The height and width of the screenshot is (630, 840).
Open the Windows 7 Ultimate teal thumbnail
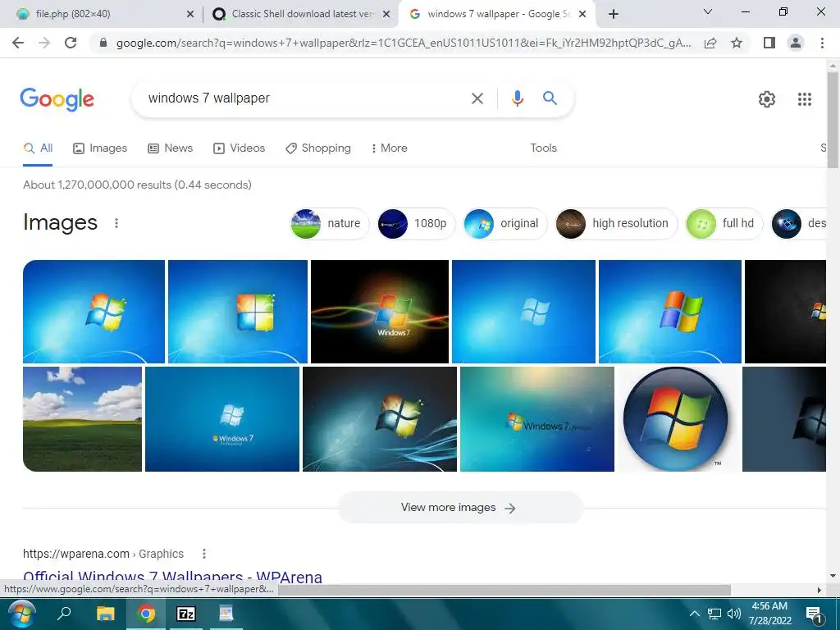537,419
